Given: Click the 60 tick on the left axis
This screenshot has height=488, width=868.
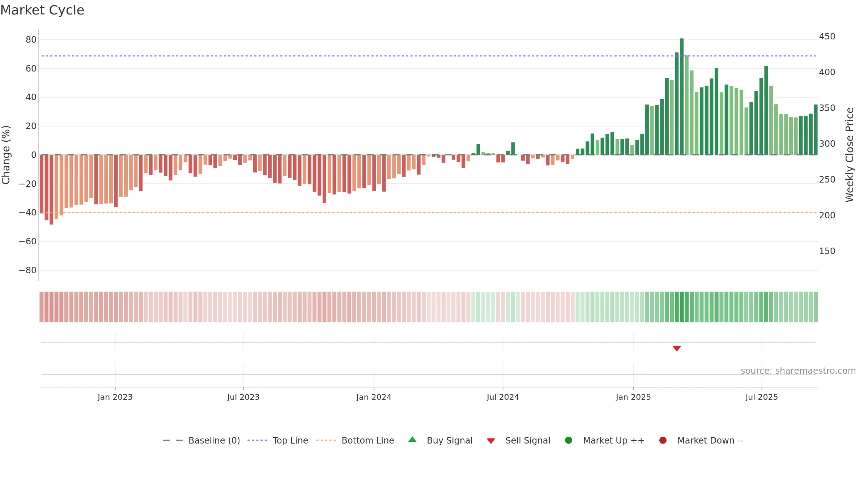Looking at the screenshot, I should [x=31, y=68].
